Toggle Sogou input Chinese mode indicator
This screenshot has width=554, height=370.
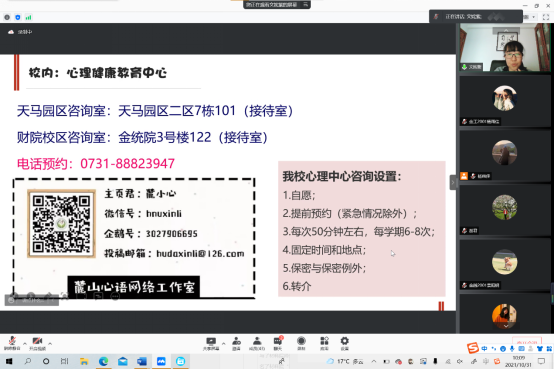(x=484, y=348)
